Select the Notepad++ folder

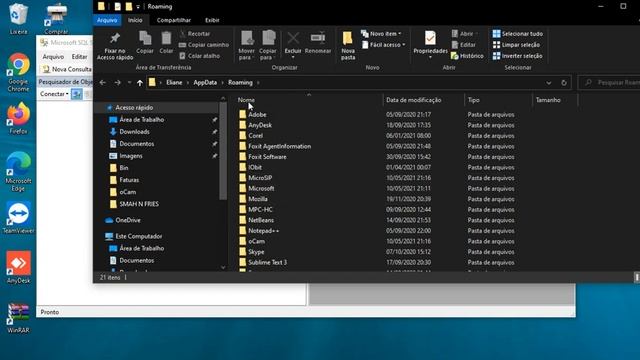[263, 231]
